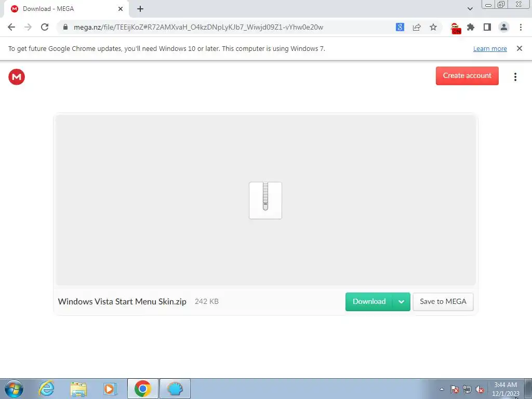Image resolution: width=532 pixels, height=399 pixels.
Task: Click the 242 KB file size text
Action: point(207,301)
